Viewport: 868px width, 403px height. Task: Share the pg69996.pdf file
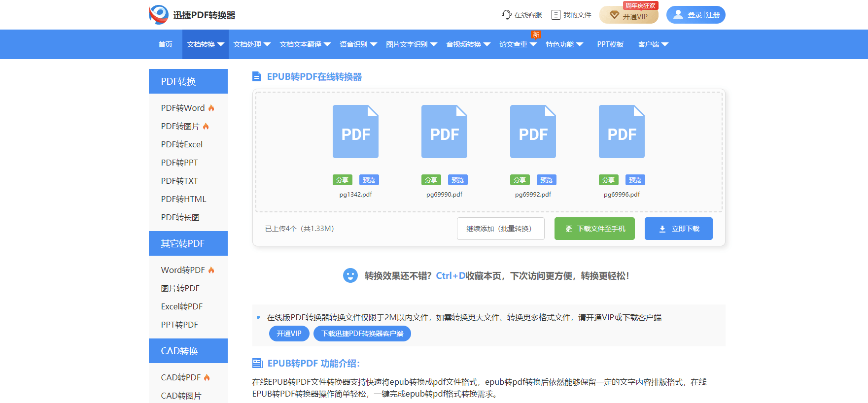tap(608, 180)
